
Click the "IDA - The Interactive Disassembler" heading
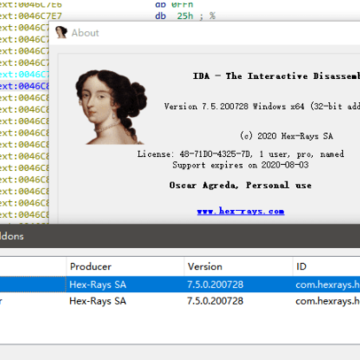point(276,76)
